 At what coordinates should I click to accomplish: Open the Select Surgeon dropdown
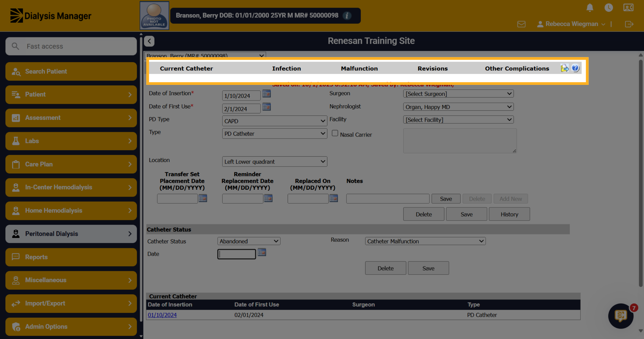(x=458, y=94)
